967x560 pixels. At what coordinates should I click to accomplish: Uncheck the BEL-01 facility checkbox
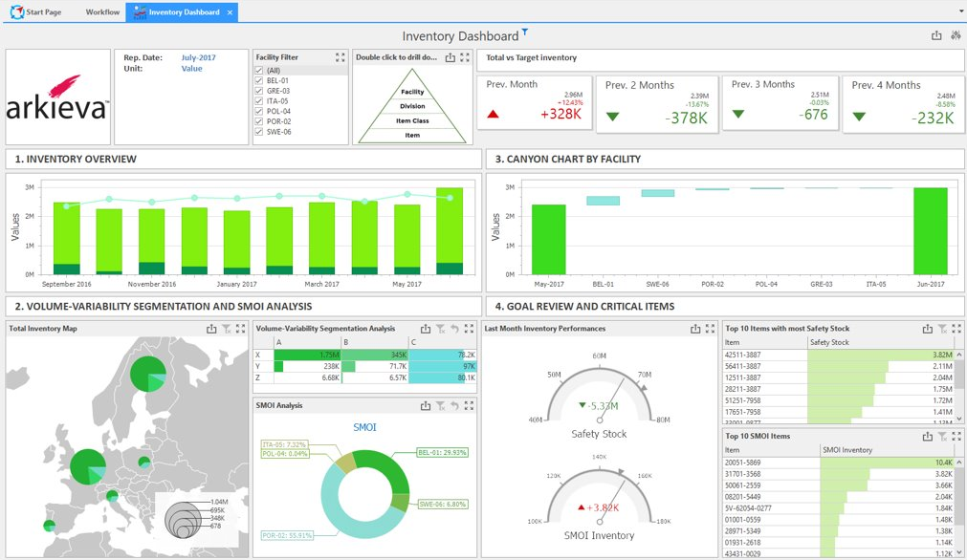point(259,81)
